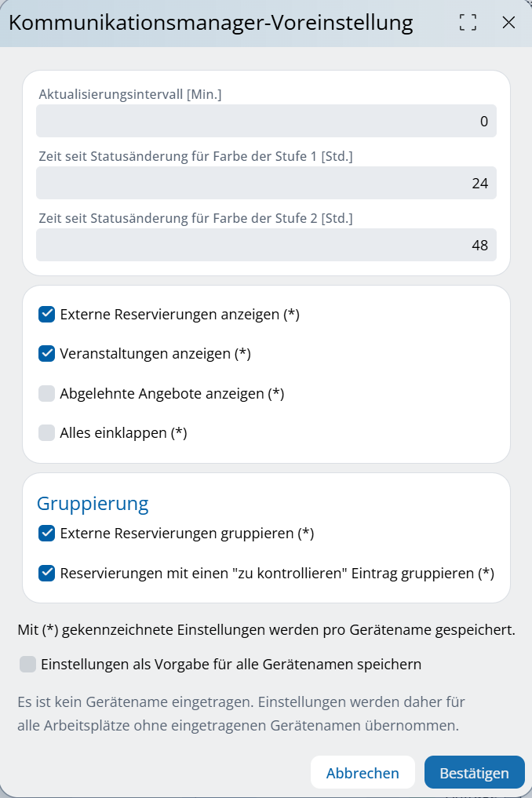Disable Veranstaltungen anzeigen checkbox
This screenshot has height=798, width=532.
click(x=47, y=354)
